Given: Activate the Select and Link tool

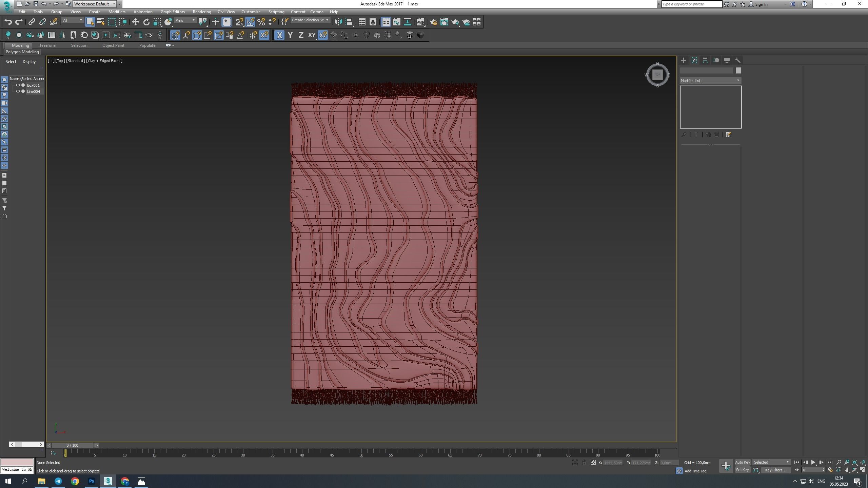Looking at the screenshot, I should tap(32, 22).
